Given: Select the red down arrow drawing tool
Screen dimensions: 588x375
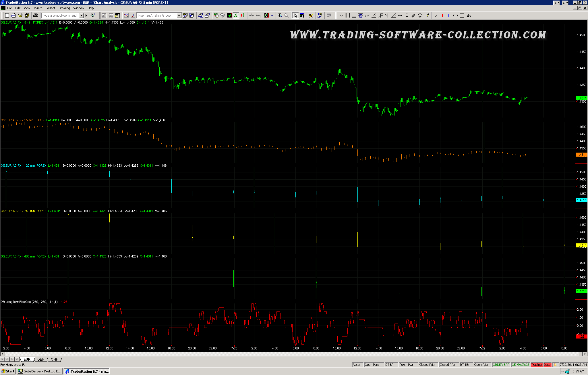Looking at the screenshot, I should tap(442, 16).
